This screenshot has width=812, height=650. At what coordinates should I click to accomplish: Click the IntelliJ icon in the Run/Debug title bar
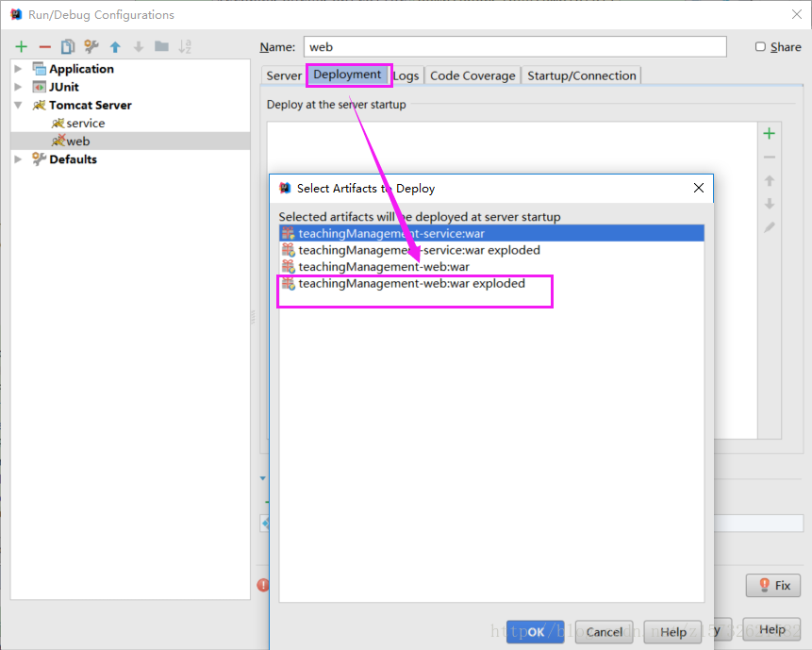click(16, 14)
